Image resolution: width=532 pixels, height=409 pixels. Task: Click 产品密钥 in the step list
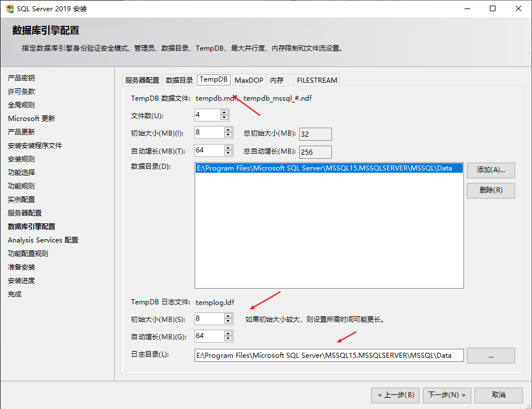click(21, 78)
